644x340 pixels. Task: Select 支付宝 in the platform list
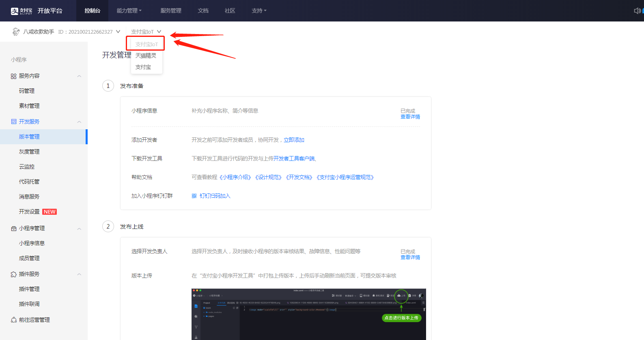coord(143,67)
